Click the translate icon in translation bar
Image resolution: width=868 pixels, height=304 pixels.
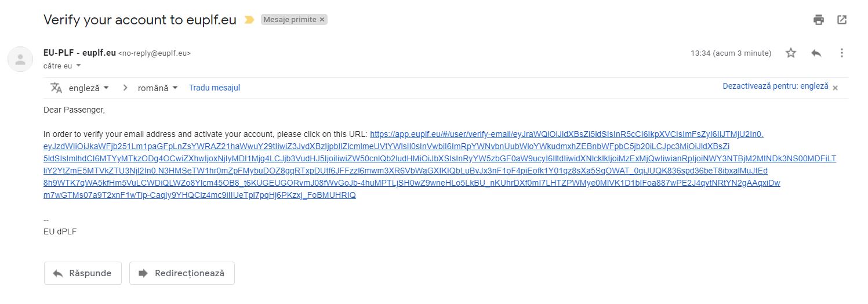56,88
